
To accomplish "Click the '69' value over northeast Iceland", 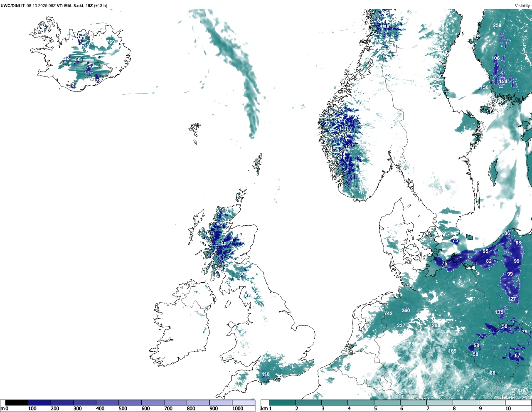I will [111, 42].
